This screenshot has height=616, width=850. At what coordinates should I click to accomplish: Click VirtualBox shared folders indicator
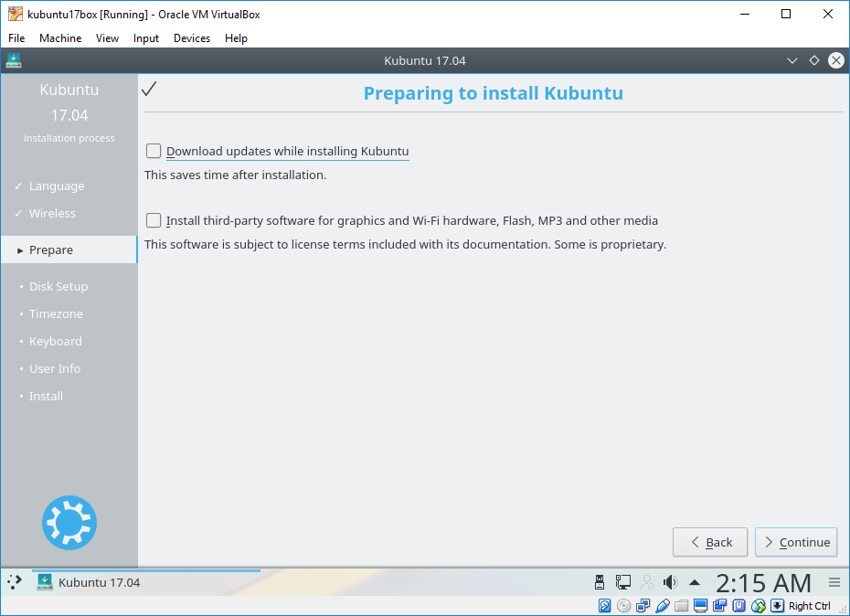tap(682, 606)
